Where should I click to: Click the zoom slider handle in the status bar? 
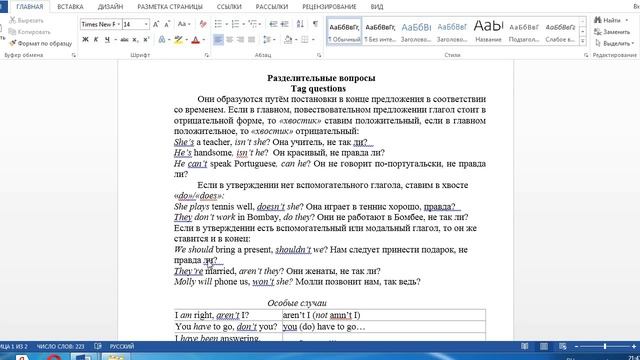coord(605,347)
